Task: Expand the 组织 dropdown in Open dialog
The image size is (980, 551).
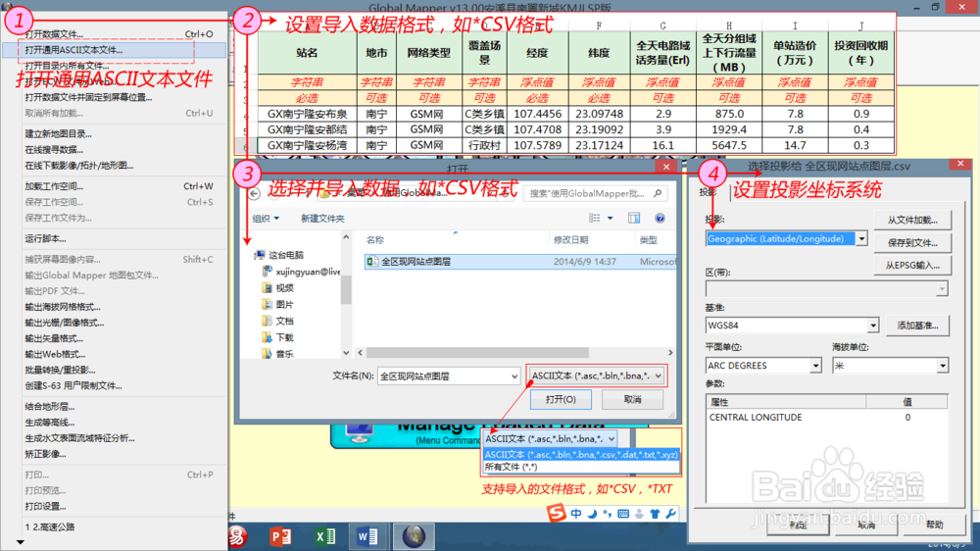Action: (x=266, y=219)
